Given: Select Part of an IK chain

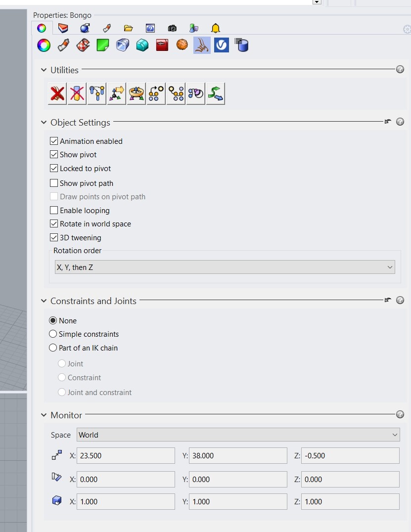Looking at the screenshot, I should click(53, 348).
